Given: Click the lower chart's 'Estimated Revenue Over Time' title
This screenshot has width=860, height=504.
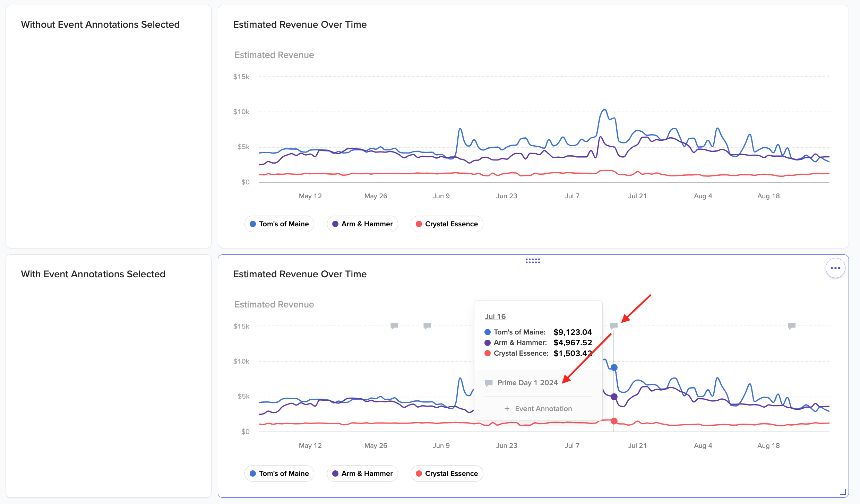Looking at the screenshot, I should [x=300, y=274].
